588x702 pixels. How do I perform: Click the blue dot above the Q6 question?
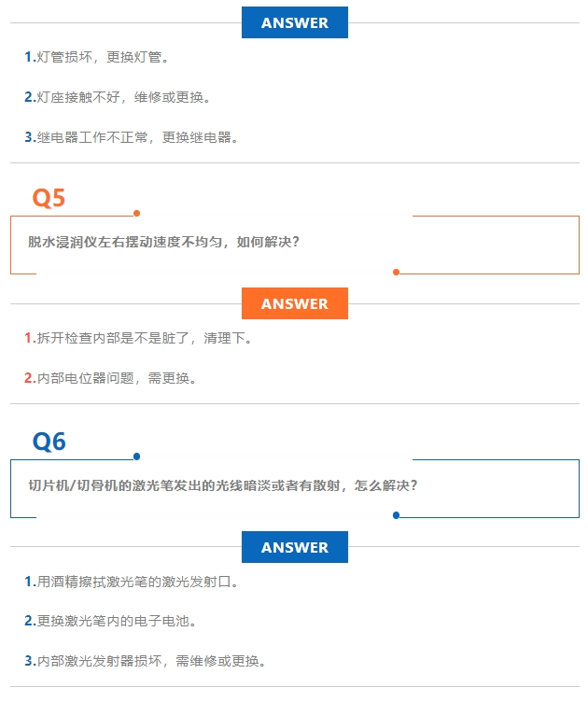137,456
